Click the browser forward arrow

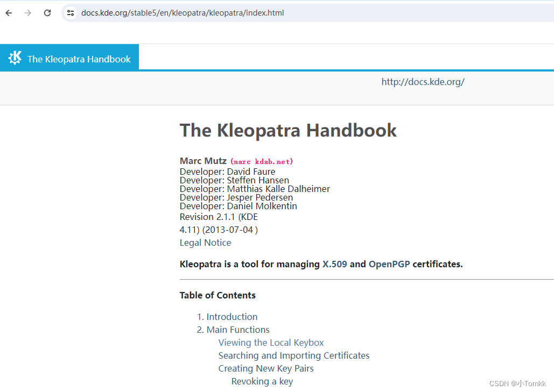point(28,13)
